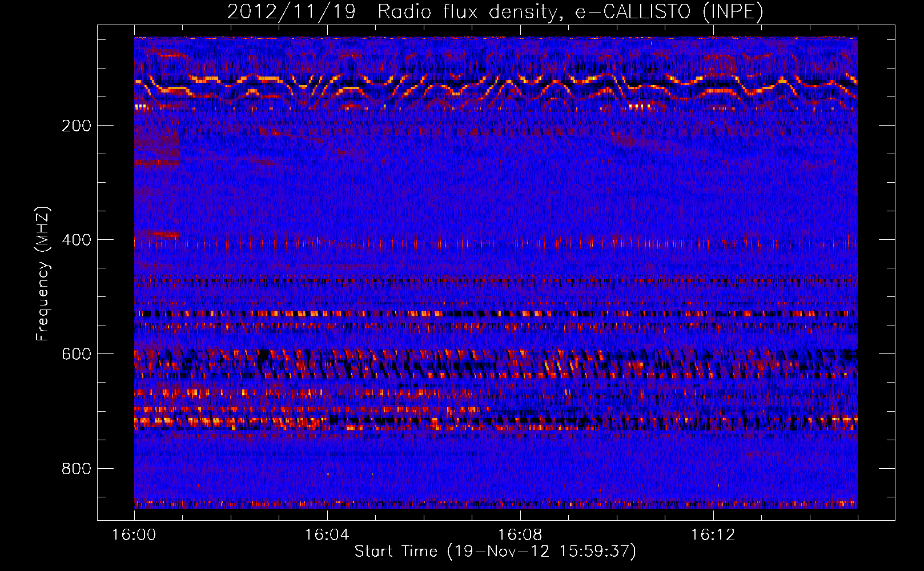
Task: Click the '200' frequency tick label
Action: point(77,126)
